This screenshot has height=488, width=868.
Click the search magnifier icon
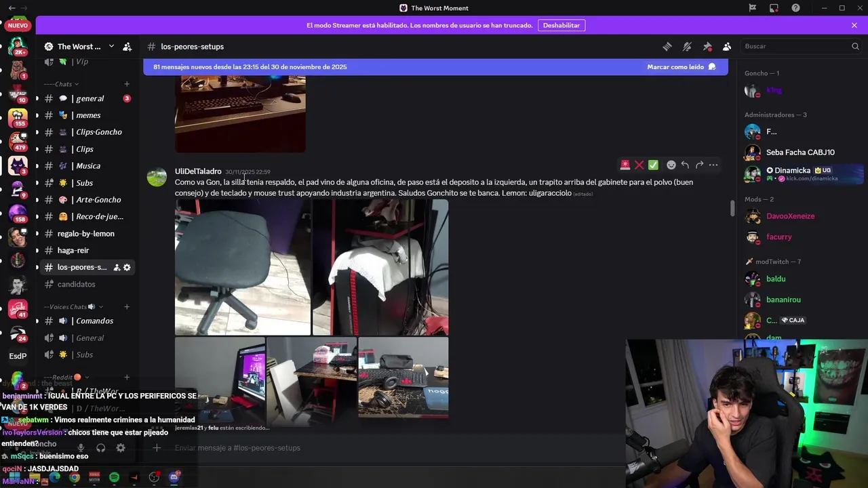pos(855,46)
